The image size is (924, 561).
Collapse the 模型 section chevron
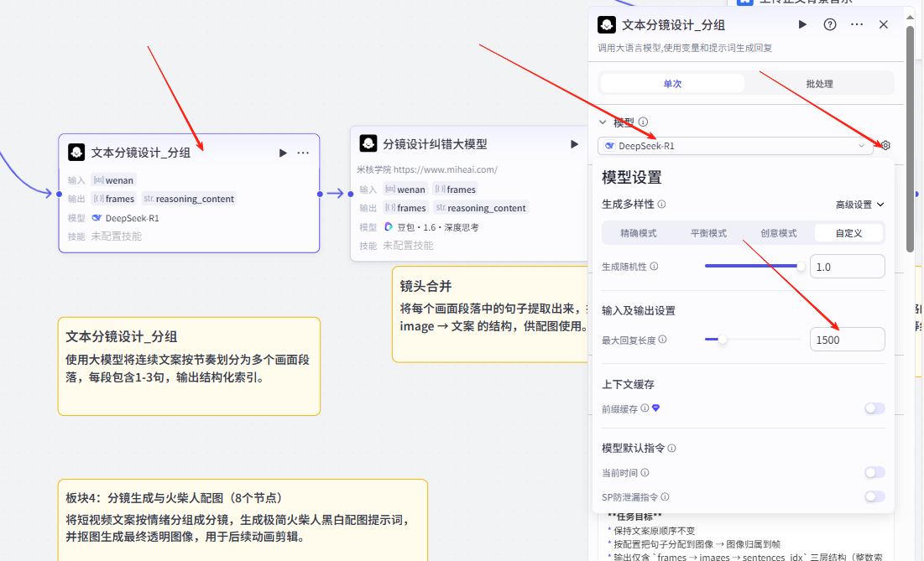pyautogui.click(x=603, y=122)
